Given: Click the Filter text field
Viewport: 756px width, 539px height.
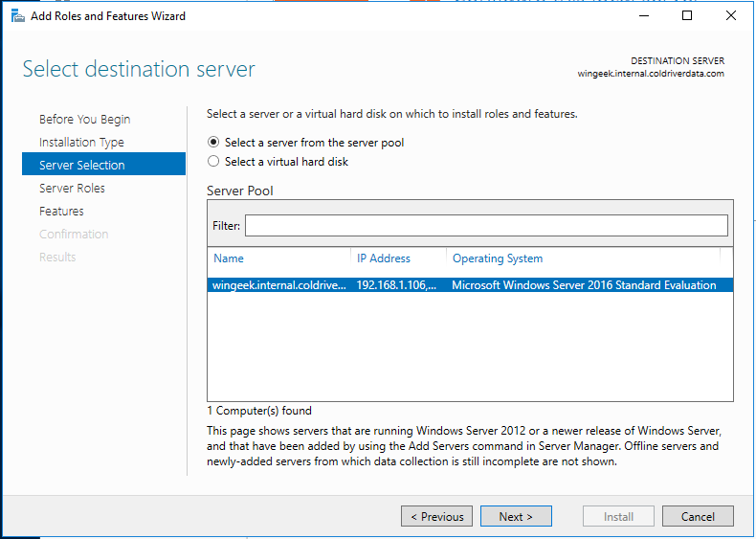Looking at the screenshot, I should click(x=486, y=225).
